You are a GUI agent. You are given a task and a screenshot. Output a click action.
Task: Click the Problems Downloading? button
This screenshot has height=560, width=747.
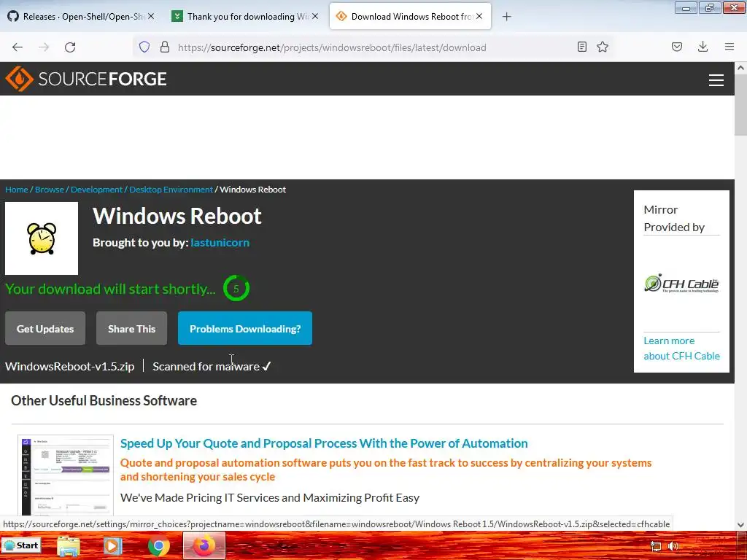tap(245, 329)
